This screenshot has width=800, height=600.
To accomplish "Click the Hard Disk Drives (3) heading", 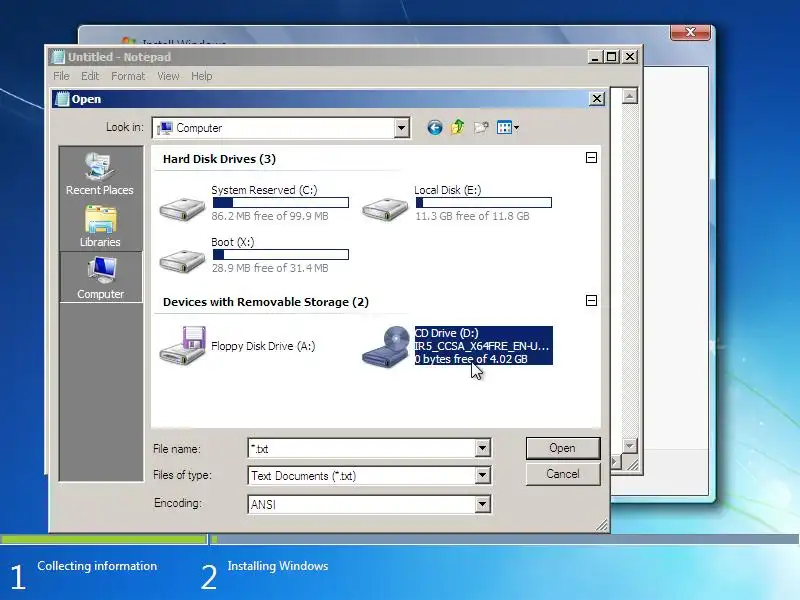I will [x=219, y=159].
